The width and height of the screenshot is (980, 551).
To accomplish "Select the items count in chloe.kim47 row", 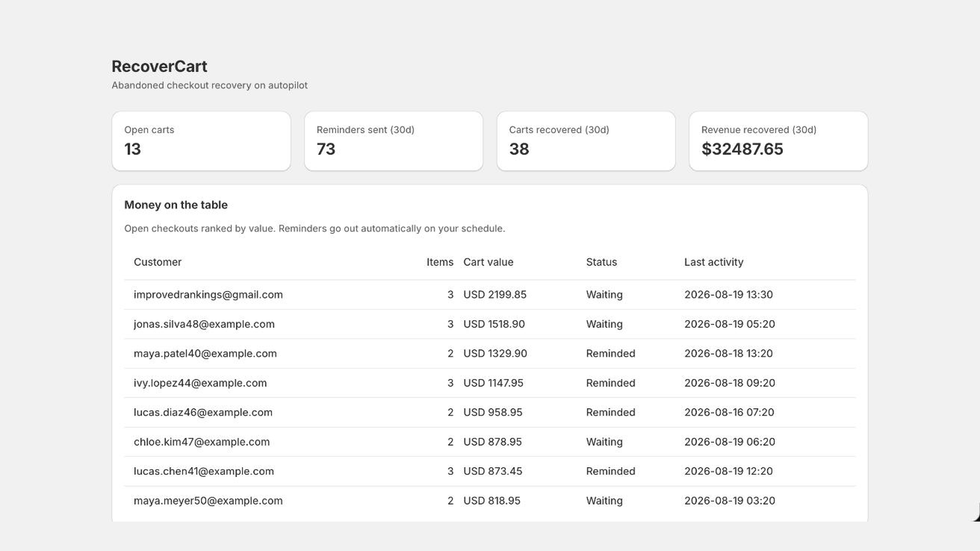I will click(x=450, y=441).
